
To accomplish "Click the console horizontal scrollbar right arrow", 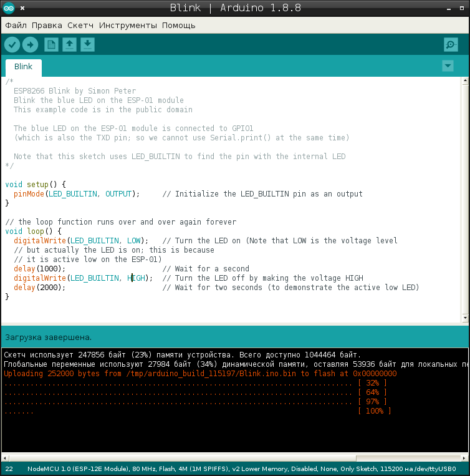I will 464,458.
